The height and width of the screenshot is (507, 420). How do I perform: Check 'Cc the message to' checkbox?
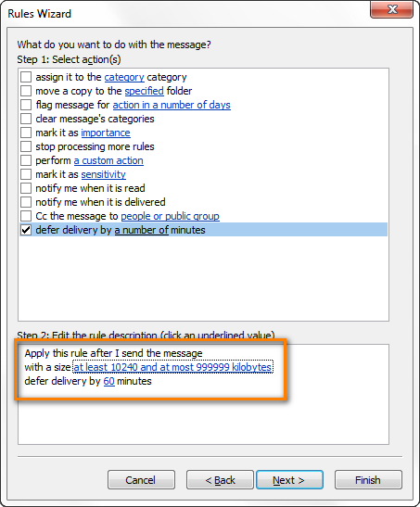point(26,216)
